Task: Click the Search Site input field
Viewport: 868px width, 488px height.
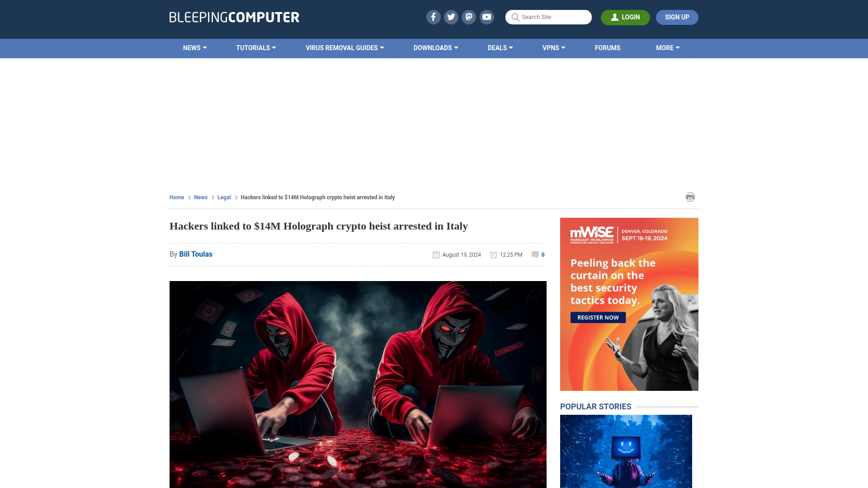Action: [x=548, y=17]
